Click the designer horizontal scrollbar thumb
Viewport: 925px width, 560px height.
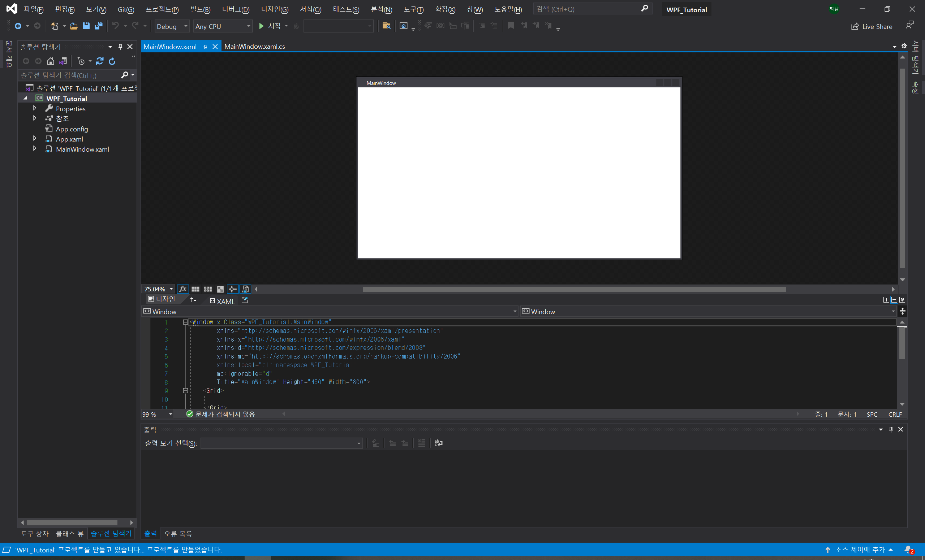pyautogui.click(x=575, y=289)
